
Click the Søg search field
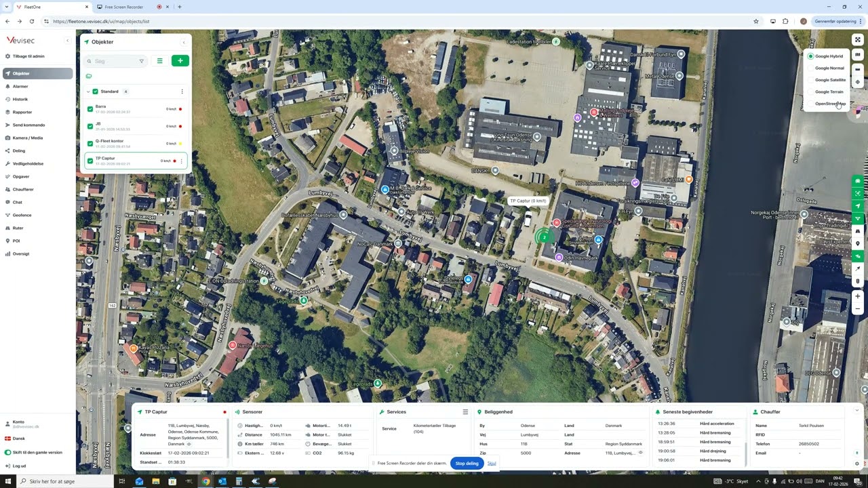(x=114, y=61)
